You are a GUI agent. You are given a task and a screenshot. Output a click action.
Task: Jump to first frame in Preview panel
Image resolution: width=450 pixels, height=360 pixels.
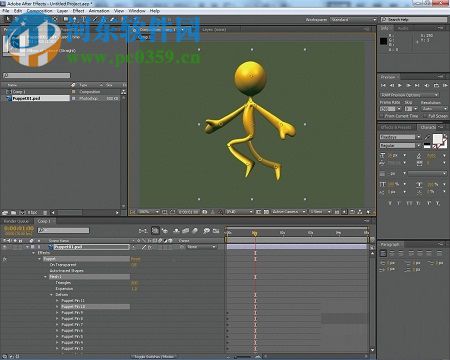pyautogui.click(x=383, y=86)
